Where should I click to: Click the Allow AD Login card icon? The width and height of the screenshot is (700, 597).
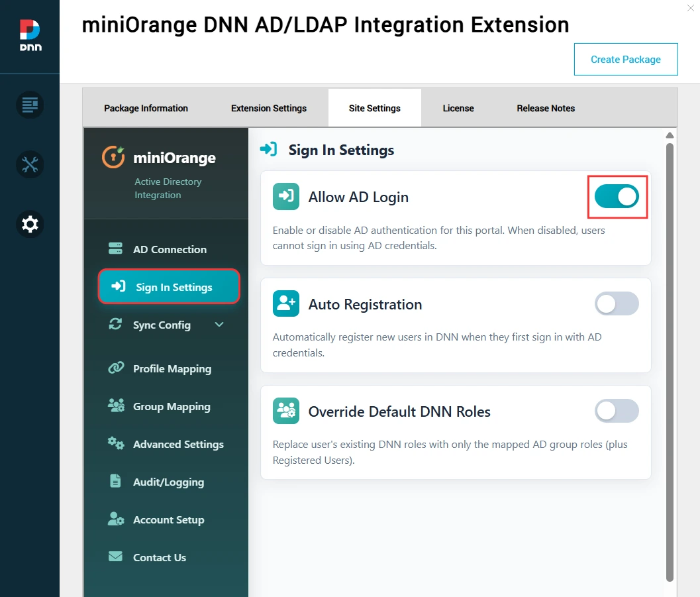pyautogui.click(x=286, y=197)
